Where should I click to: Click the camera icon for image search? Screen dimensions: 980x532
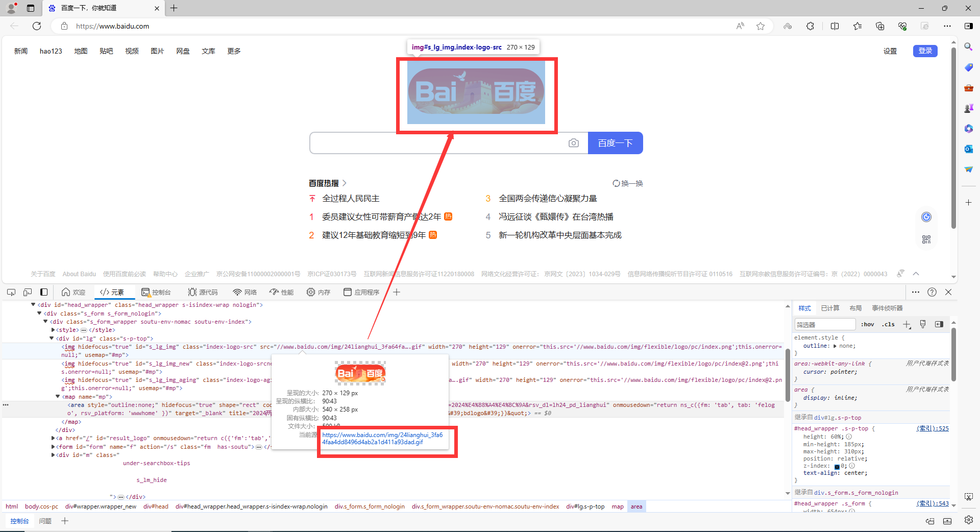click(574, 143)
